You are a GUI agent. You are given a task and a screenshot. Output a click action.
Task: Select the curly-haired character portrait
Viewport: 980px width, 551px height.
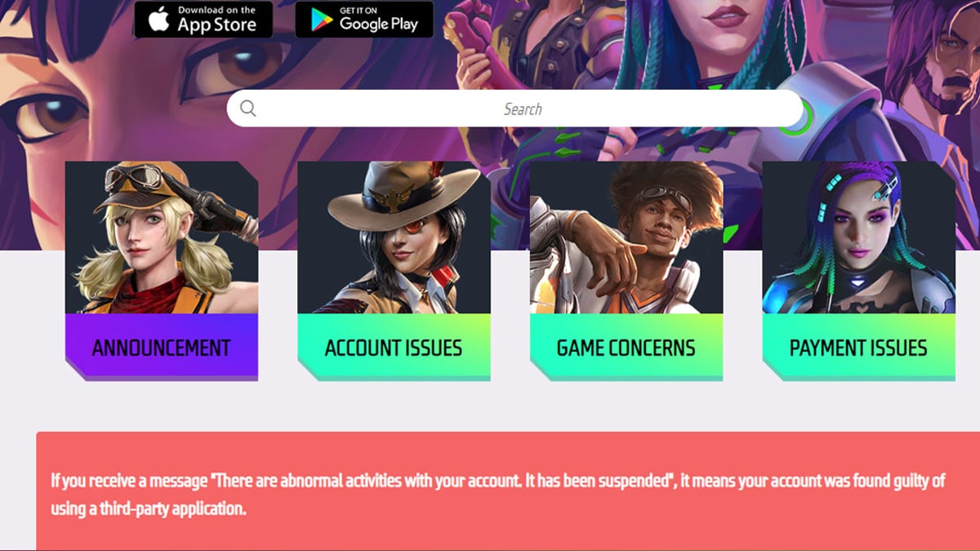(626, 238)
